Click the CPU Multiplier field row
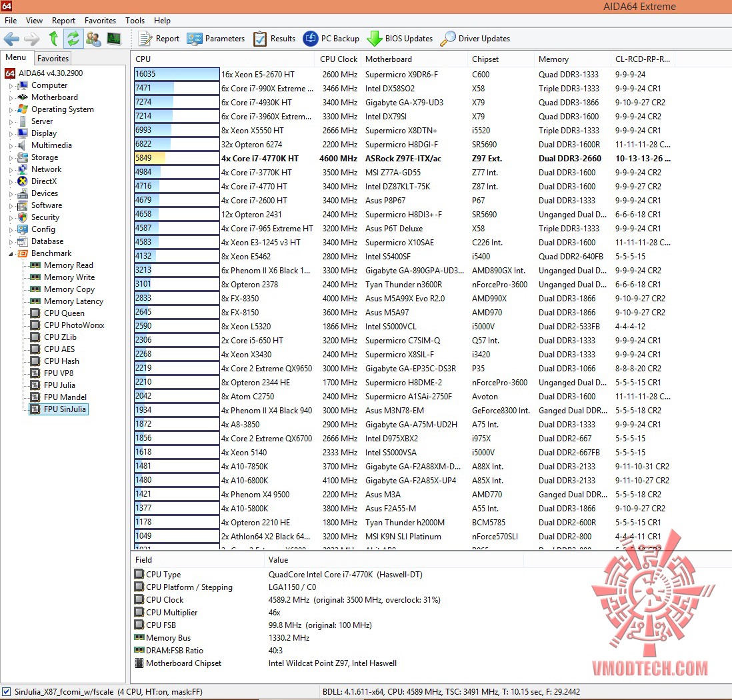The width and height of the screenshot is (732, 700). point(327,613)
